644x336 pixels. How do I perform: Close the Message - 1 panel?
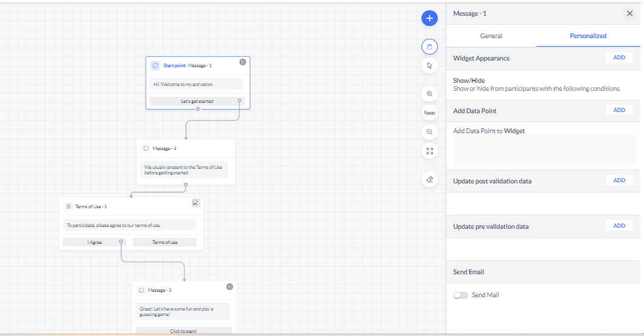629,13
